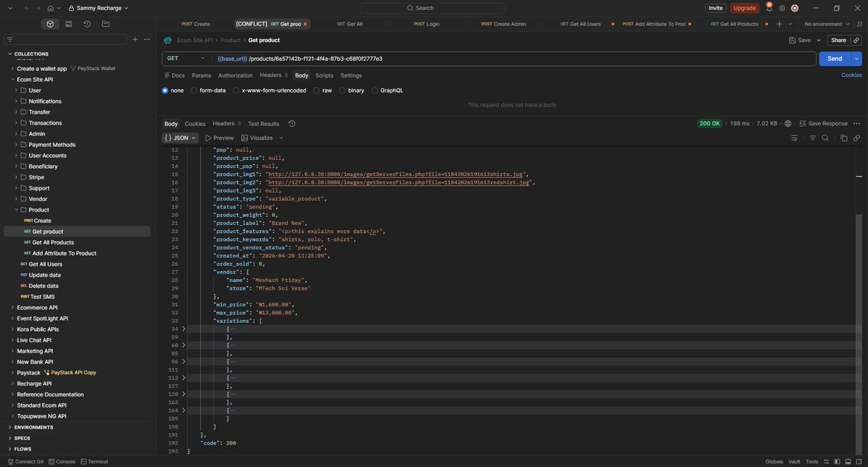Select the none body type radio
The image size is (868, 467).
tap(165, 91)
